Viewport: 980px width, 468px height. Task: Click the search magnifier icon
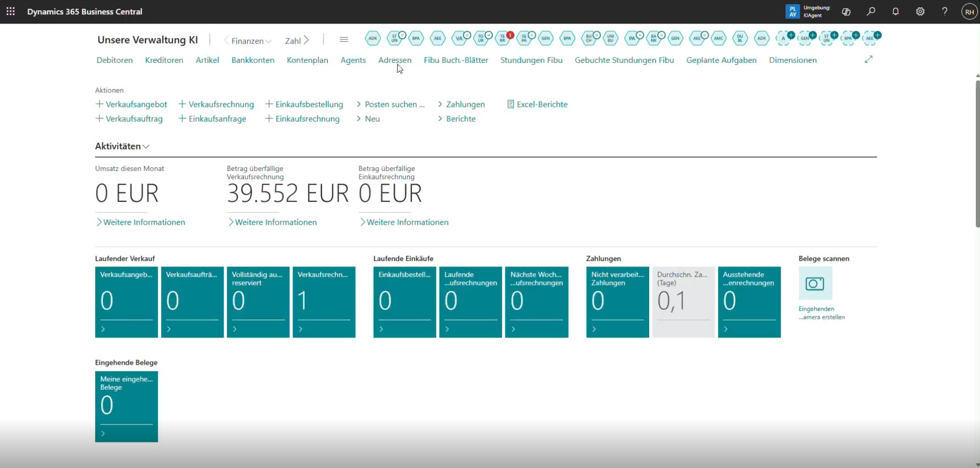[x=871, y=11]
